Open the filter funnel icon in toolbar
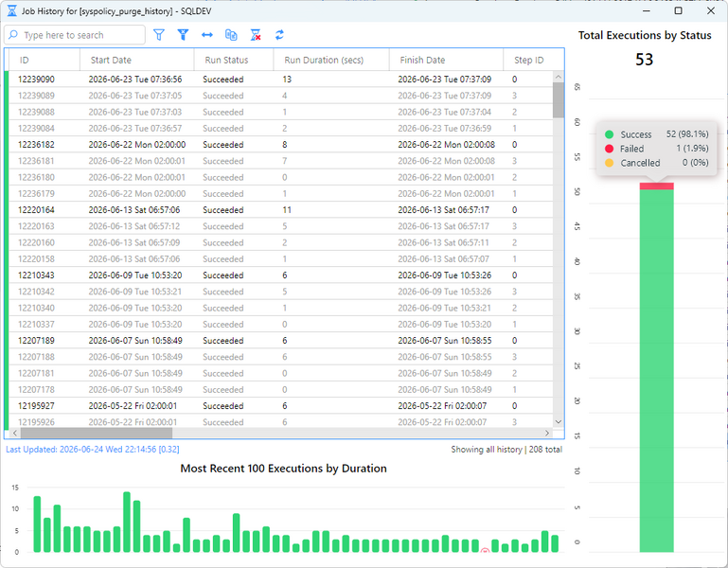Screen dimensions: 728x568 159,35
